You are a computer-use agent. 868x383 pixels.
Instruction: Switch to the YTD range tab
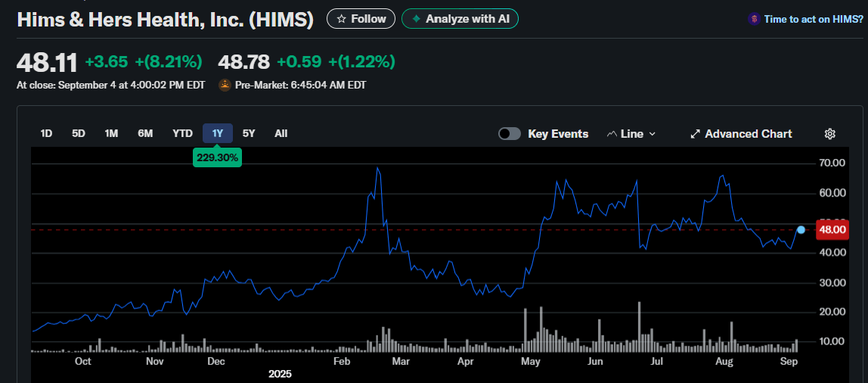click(182, 134)
